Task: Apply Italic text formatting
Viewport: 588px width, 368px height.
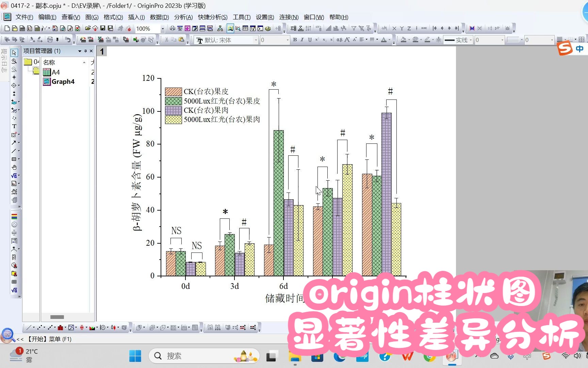Action: [302, 40]
